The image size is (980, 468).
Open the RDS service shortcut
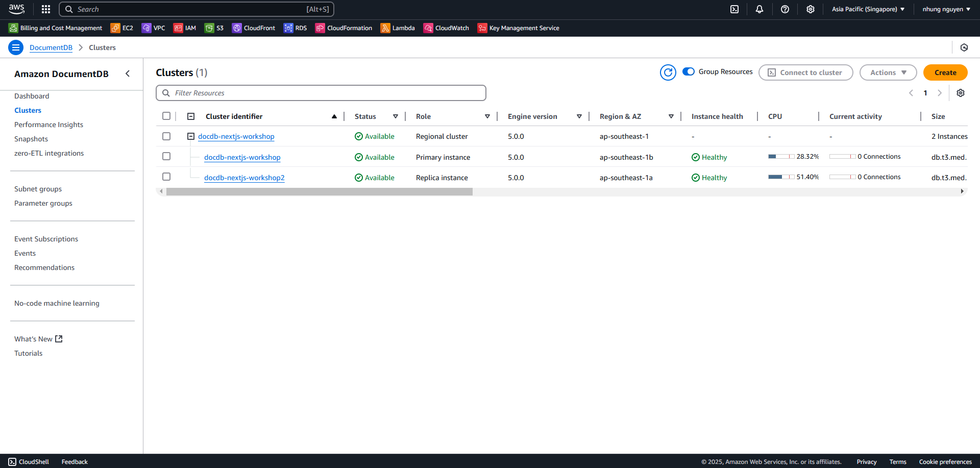pos(296,28)
